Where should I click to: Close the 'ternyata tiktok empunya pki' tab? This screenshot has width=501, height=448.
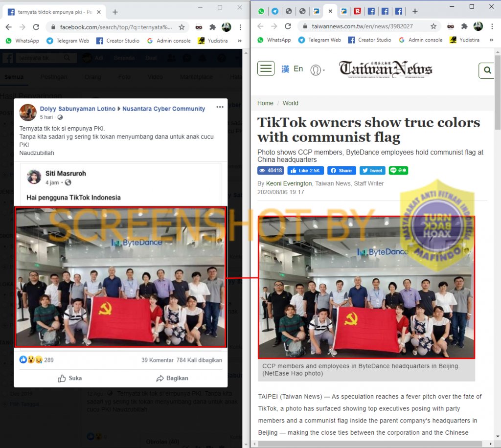(99, 12)
